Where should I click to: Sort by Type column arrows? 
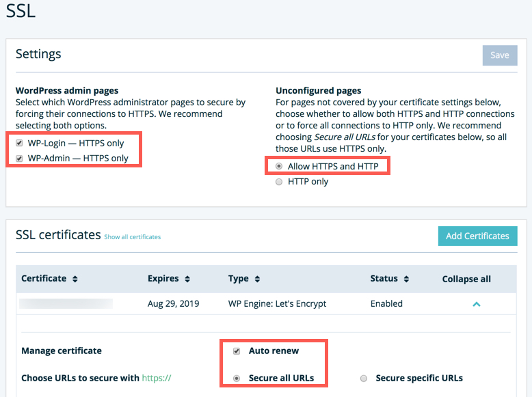[x=257, y=279]
